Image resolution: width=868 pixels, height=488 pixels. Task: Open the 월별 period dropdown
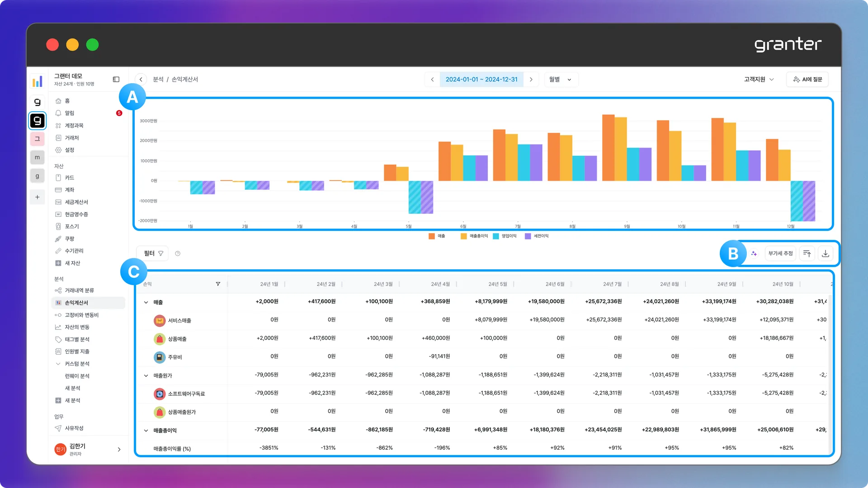point(561,80)
